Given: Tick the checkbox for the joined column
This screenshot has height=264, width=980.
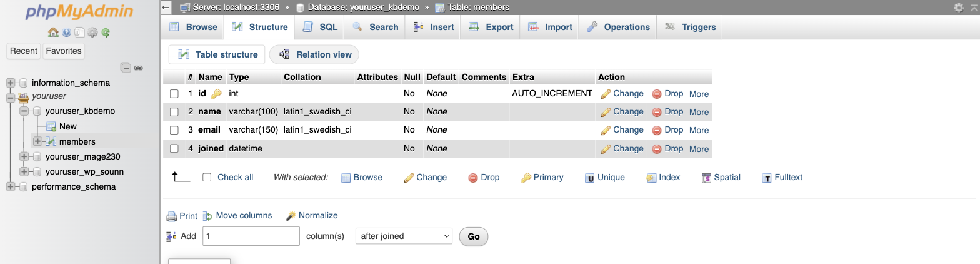Looking at the screenshot, I should [174, 149].
